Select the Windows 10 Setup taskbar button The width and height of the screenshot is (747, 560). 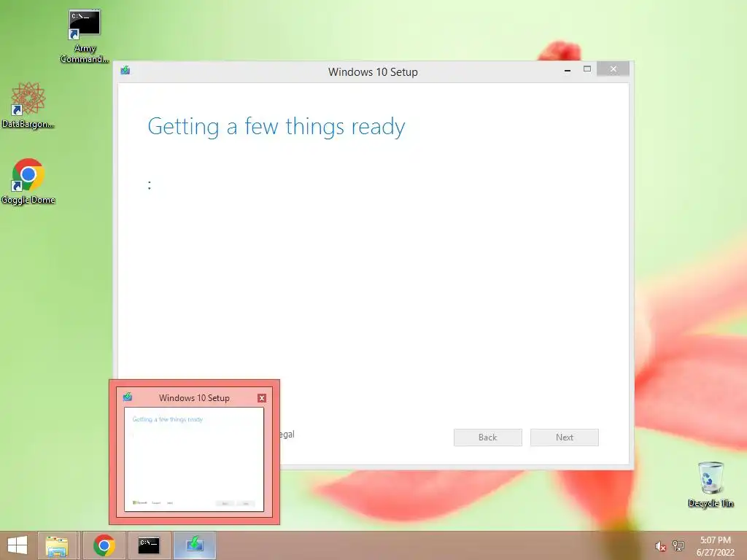click(x=194, y=545)
